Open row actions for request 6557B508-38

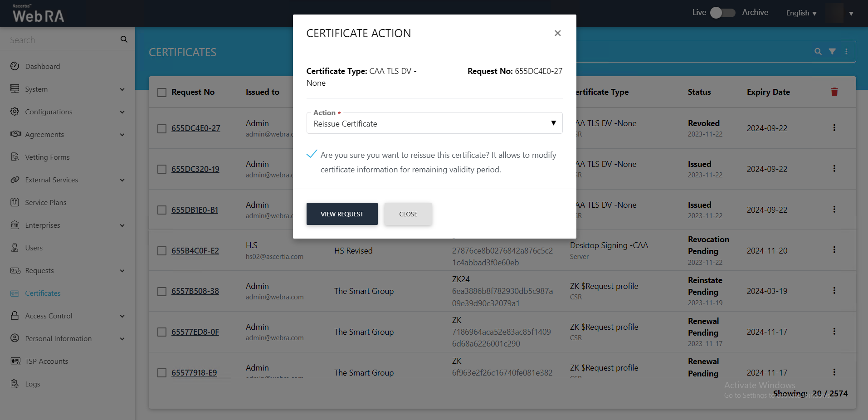[834, 291]
